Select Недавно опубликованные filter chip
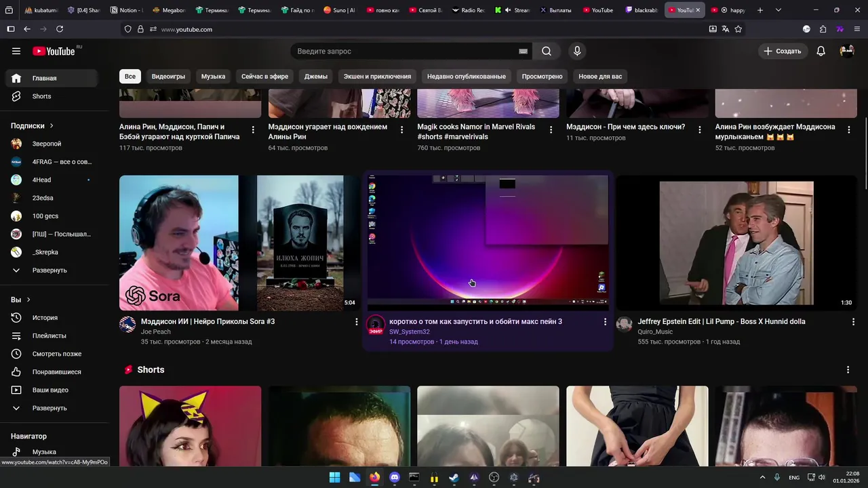Viewport: 868px width, 488px height. pyautogui.click(x=467, y=77)
